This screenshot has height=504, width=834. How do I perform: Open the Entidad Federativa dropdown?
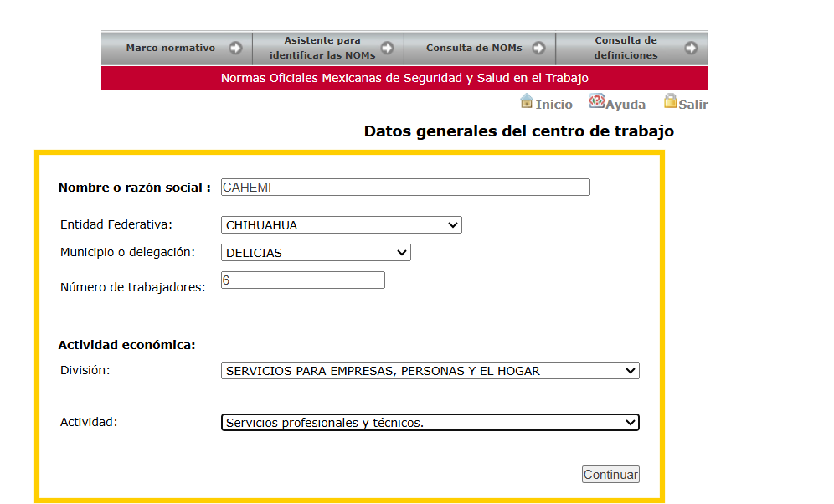(342, 225)
